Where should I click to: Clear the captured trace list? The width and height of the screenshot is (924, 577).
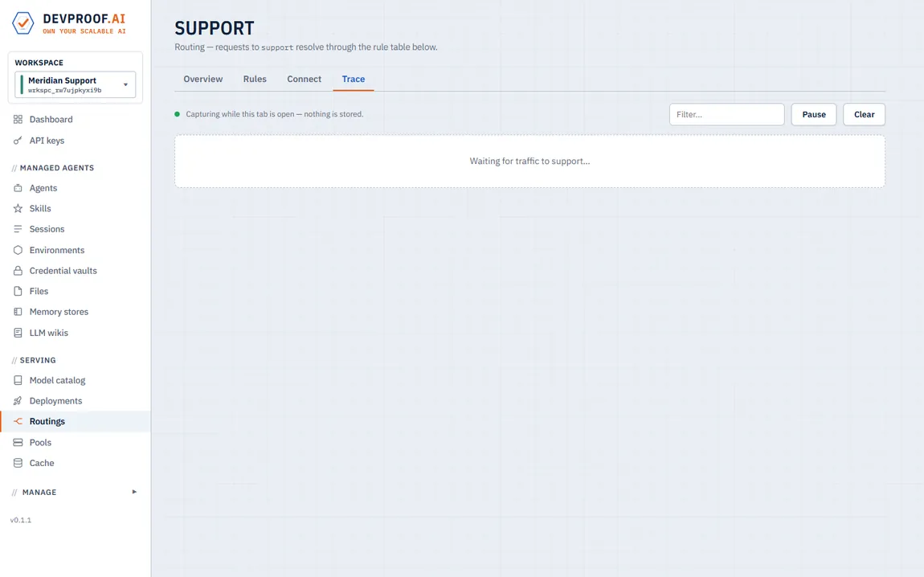[x=864, y=114]
